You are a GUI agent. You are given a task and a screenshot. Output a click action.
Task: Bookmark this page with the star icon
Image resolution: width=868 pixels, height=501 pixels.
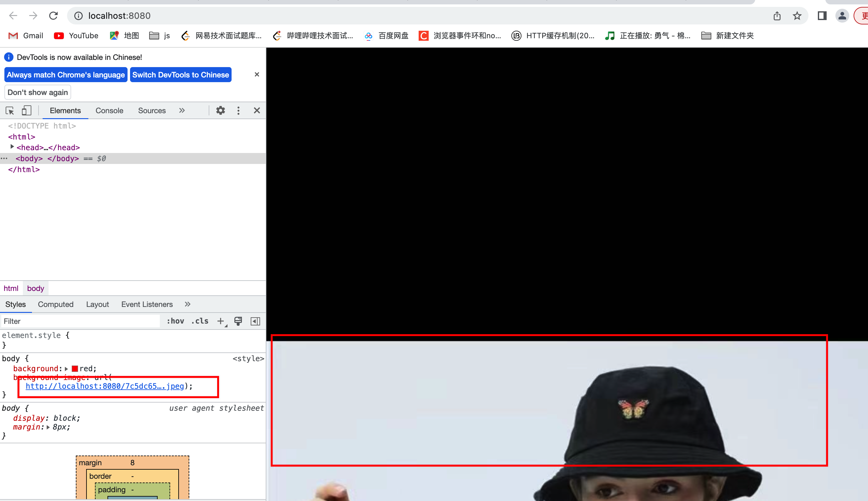(x=797, y=16)
